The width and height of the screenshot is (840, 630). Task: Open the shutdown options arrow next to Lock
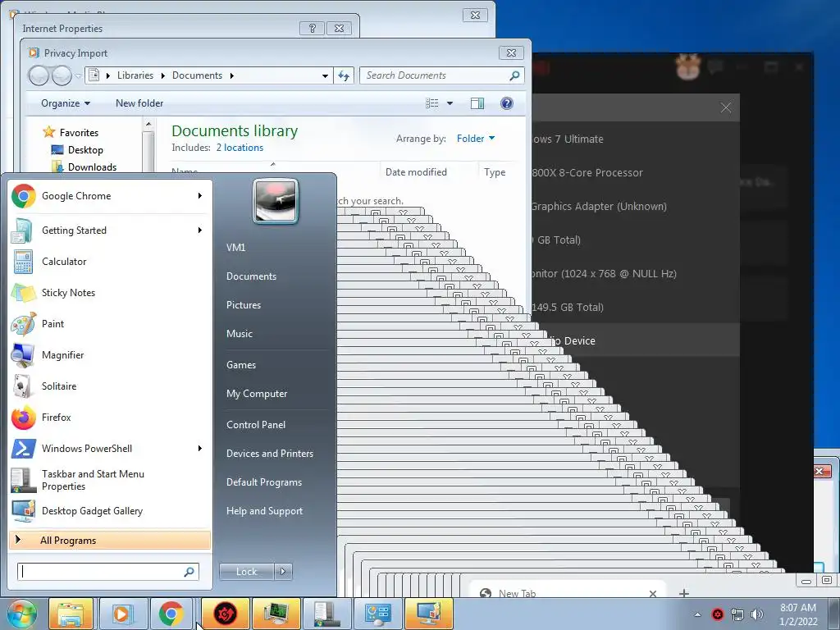(x=283, y=572)
